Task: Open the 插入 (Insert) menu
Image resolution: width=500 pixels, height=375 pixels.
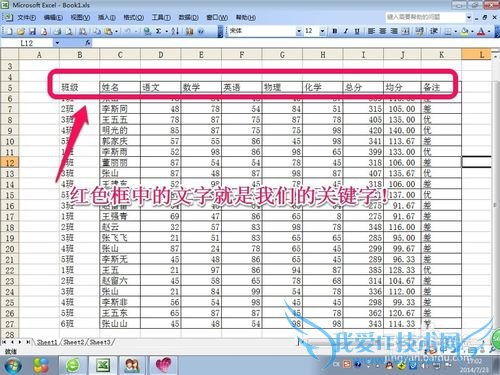Action: click(x=107, y=18)
